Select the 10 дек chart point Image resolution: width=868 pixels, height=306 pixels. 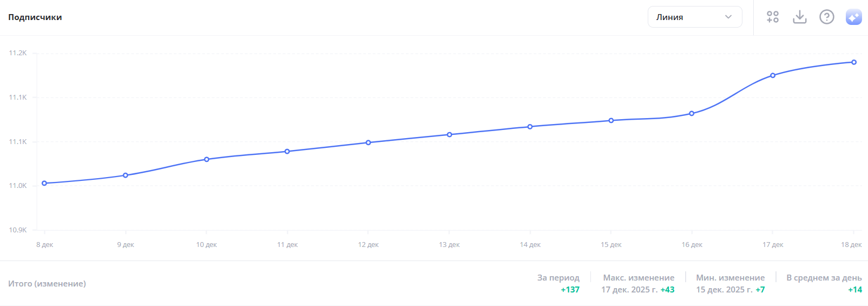(207, 159)
